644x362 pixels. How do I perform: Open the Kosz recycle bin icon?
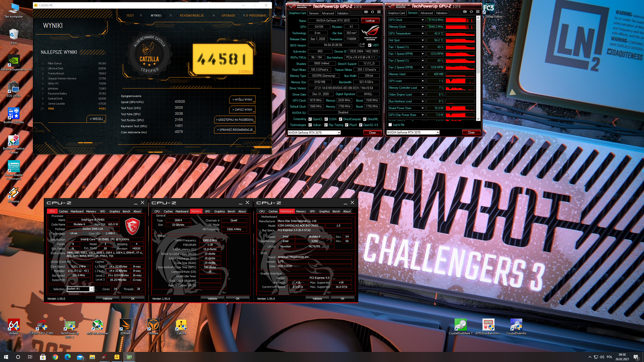(14, 36)
